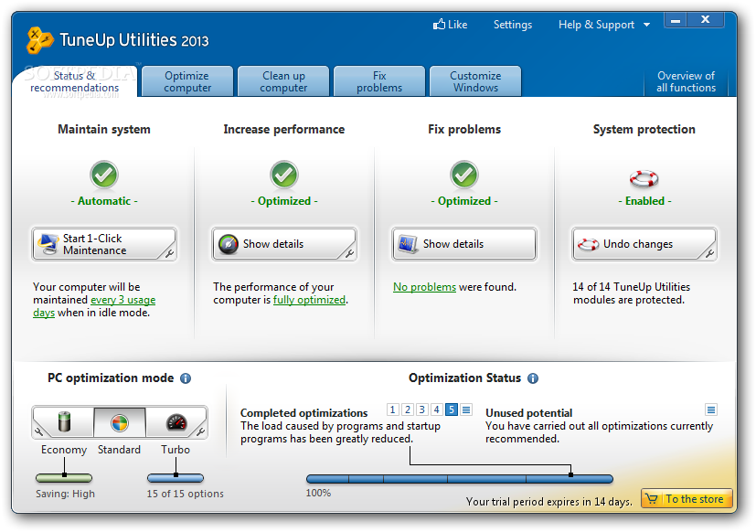Viewport: 756px width, 532px height.
Task: Enable Economy optimization mode
Action: pos(64,422)
